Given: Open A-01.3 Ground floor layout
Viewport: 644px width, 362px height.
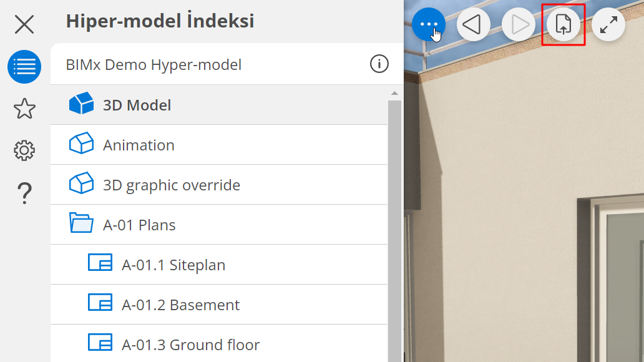Looking at the screenshot, I should click(x=190, y=345).
